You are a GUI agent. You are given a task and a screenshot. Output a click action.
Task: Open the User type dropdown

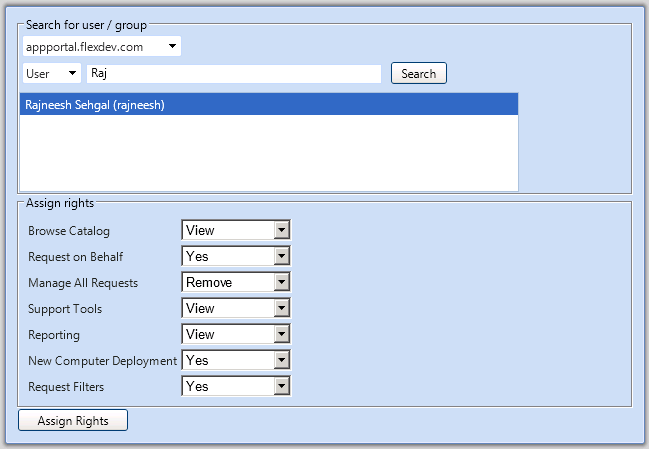(x=52, y=73)
